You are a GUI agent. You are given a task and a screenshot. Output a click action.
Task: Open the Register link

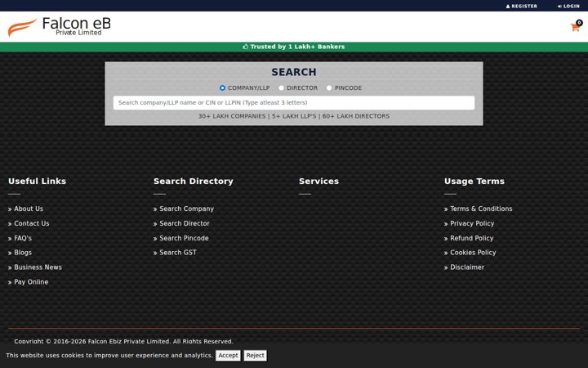pyautogui.click(x=522, y=6)
